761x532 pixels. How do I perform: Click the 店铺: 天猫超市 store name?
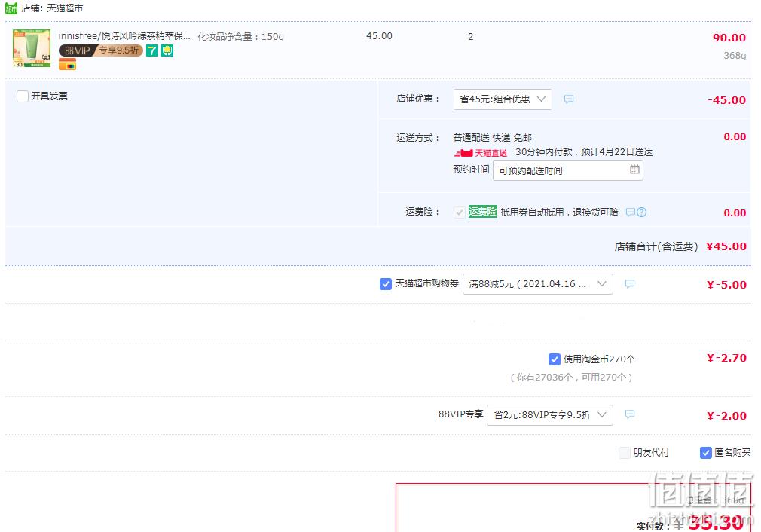click(x=52, y=8)
